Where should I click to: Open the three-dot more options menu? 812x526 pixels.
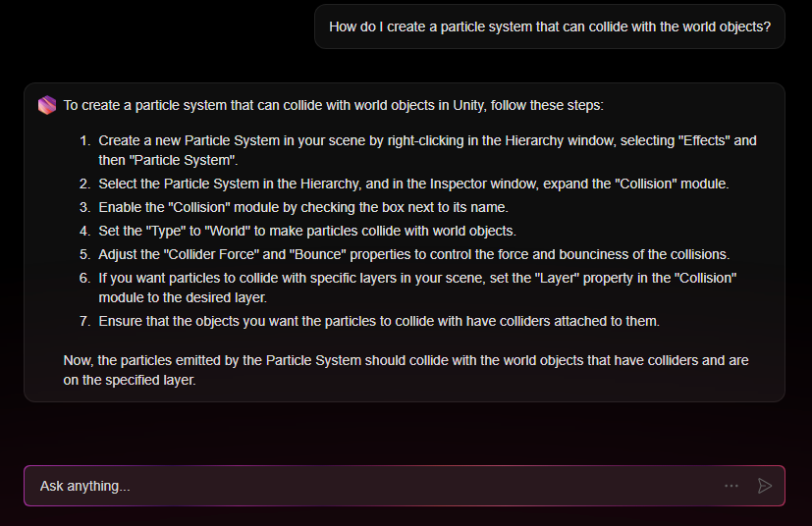point(731,486)
